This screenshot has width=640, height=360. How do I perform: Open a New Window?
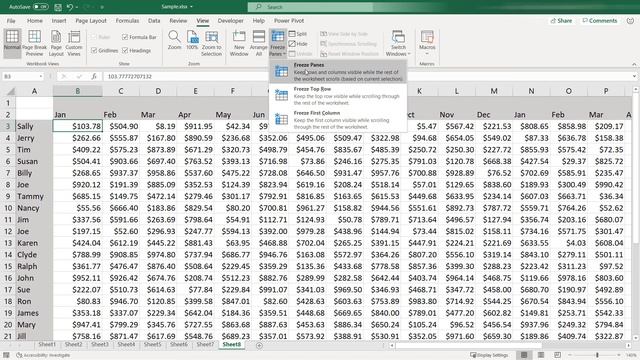coord(239,42)
